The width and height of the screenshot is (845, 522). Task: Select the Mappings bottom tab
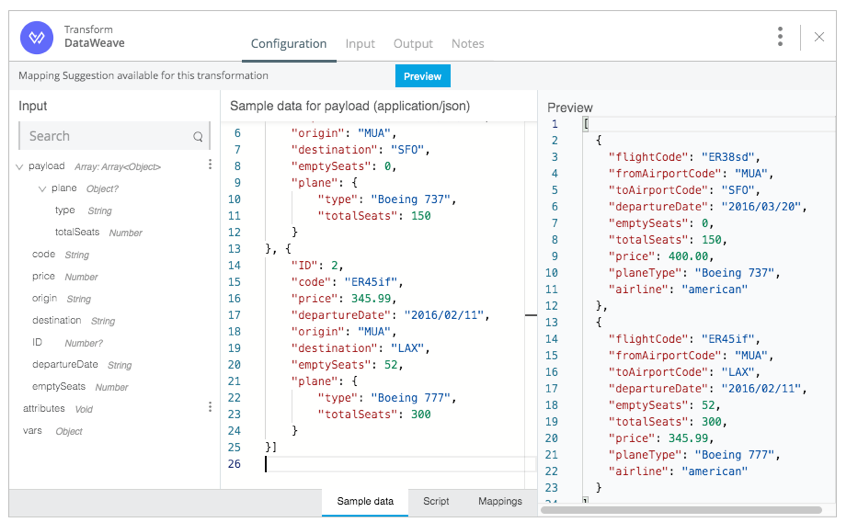tap(500, 502)
